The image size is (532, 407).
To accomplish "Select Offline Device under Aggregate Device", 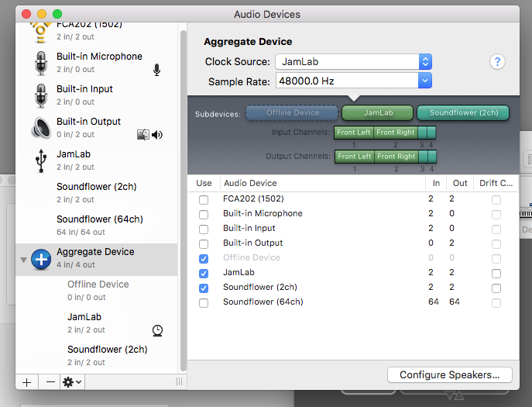I will [97, 291].
